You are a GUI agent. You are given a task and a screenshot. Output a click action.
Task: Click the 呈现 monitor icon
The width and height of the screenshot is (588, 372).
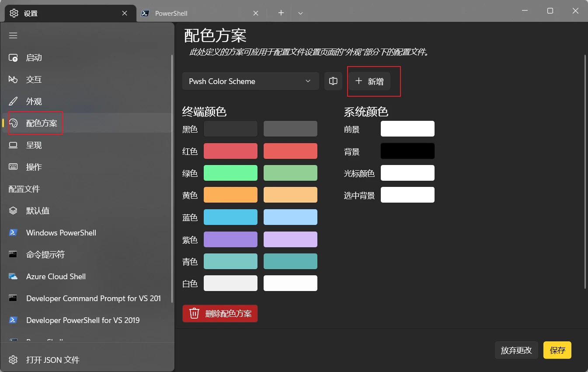(13, 145)
